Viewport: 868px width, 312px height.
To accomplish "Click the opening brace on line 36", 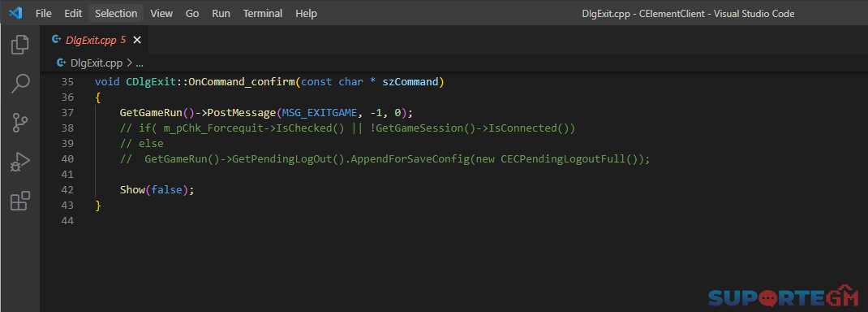I will point(98,97).
